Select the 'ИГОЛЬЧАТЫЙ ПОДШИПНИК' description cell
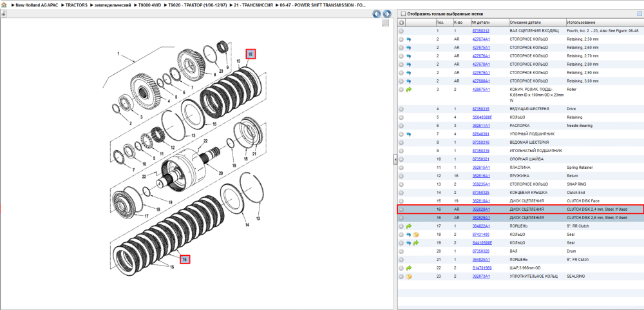Screen dimensions: 644x310 pyautogui.click(x=535, y=151)
